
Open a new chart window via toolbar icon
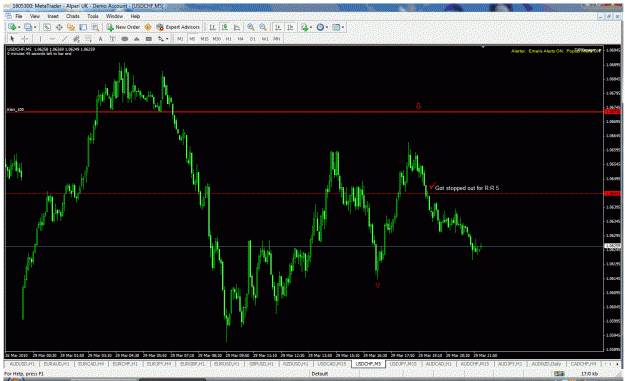[x=12, y=27]
